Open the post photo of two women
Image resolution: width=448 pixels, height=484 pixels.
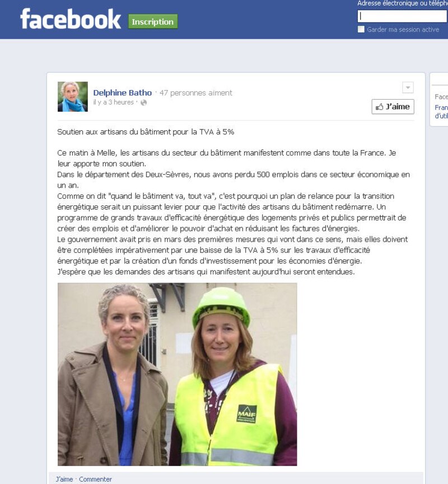(178, 374)
